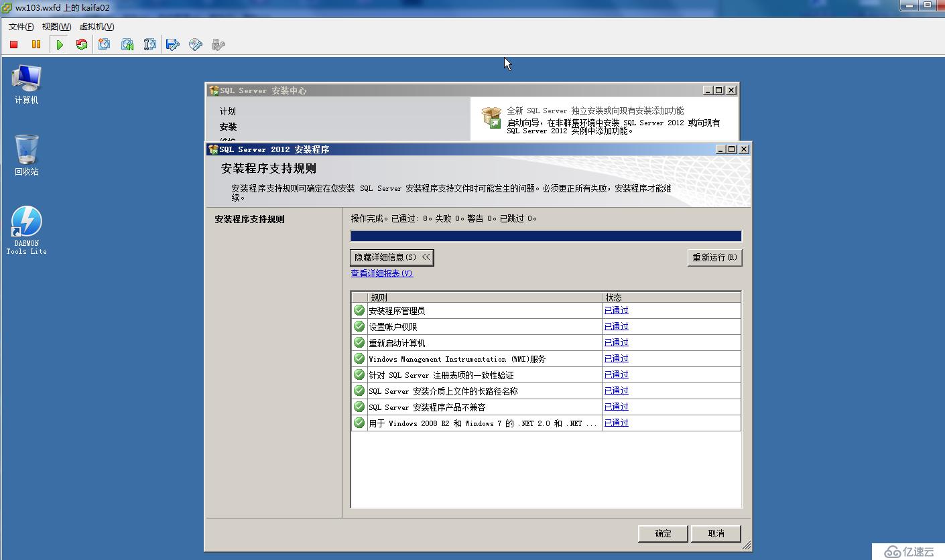The image size is (945, 560).
Task: Click green check icon for 设置帐户权限
Action: pos(359,326)
